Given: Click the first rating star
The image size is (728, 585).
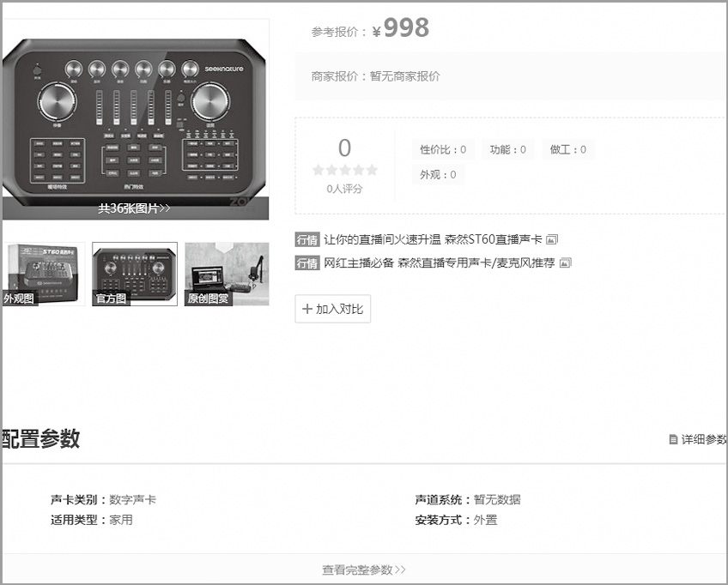Looking at the screenshot, I should click(x=318, y=170).
